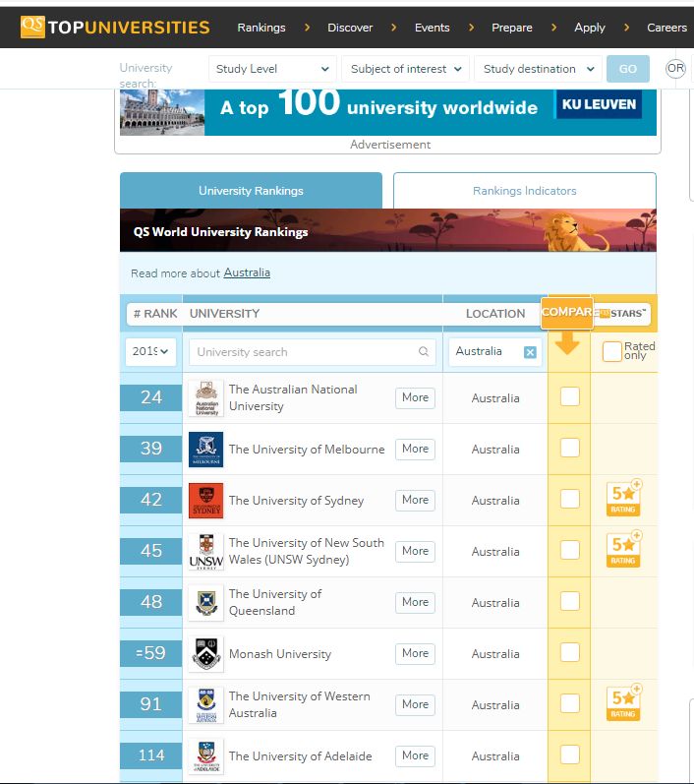Open the ranking year dropdown

[x=150, y=351]
